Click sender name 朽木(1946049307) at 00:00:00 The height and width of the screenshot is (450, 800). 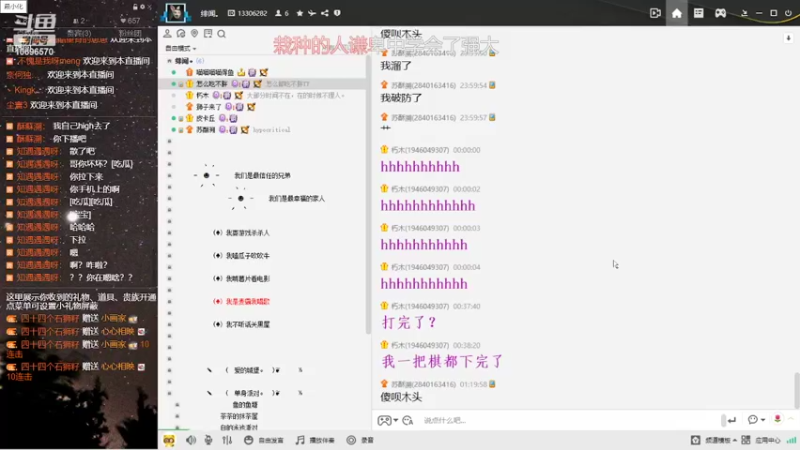pyautogui.click(x=421, y=150)
